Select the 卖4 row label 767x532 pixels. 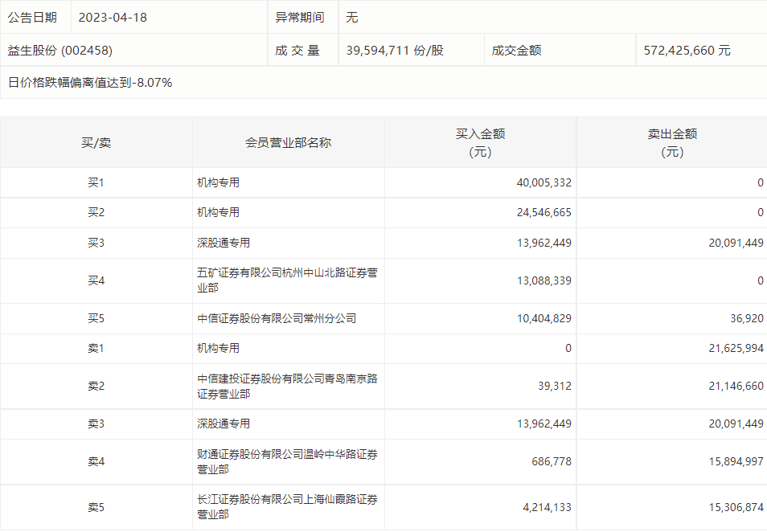96,461
